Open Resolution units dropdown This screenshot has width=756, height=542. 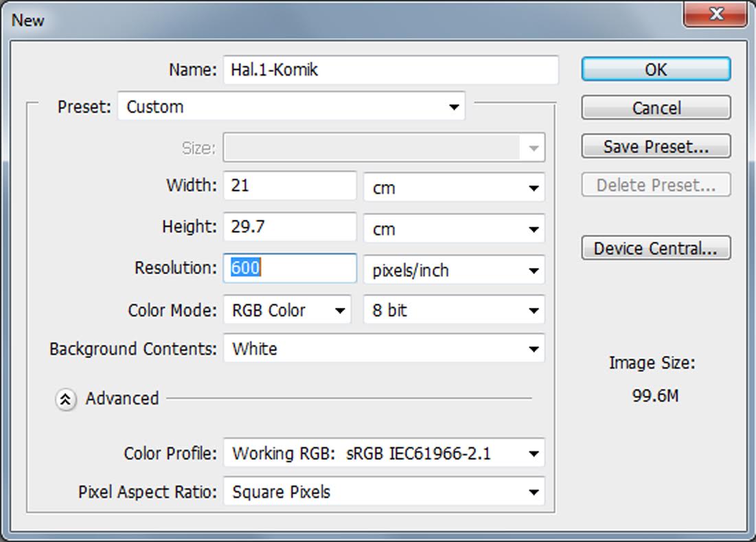(453, 270)
